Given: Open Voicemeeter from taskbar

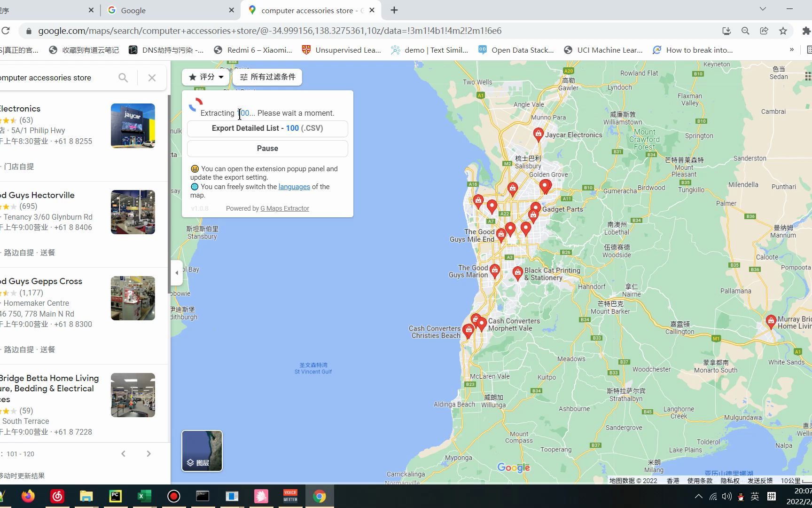Looking at the screenshot, I should click(x=290, y=496).
